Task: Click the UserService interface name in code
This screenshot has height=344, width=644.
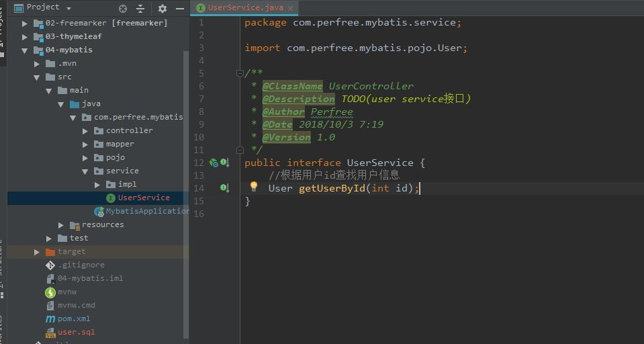Action: pyautogui.click(x=380, y=163)
